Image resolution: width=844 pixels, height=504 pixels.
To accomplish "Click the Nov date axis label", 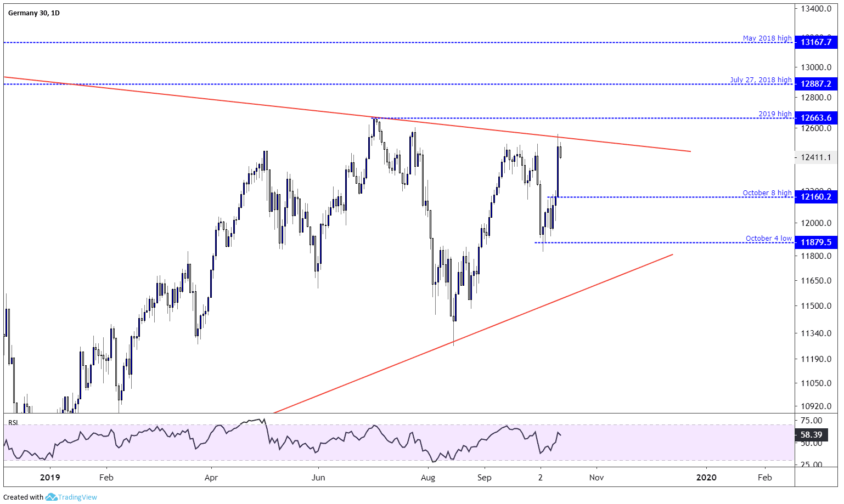I will click(x=597, y=478).
